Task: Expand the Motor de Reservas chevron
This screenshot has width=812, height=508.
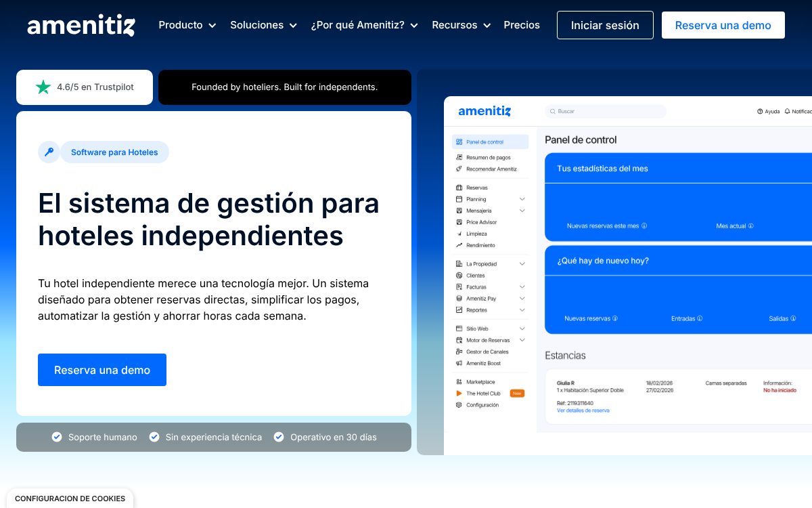Action: pyautogui.click(x=522, y=340)
